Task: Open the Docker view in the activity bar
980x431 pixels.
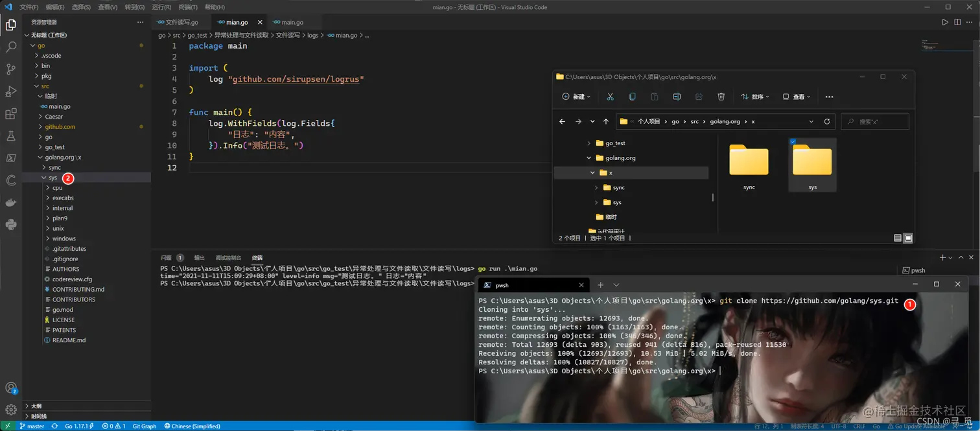Action: pyautogui.click(x=11, y=203)
